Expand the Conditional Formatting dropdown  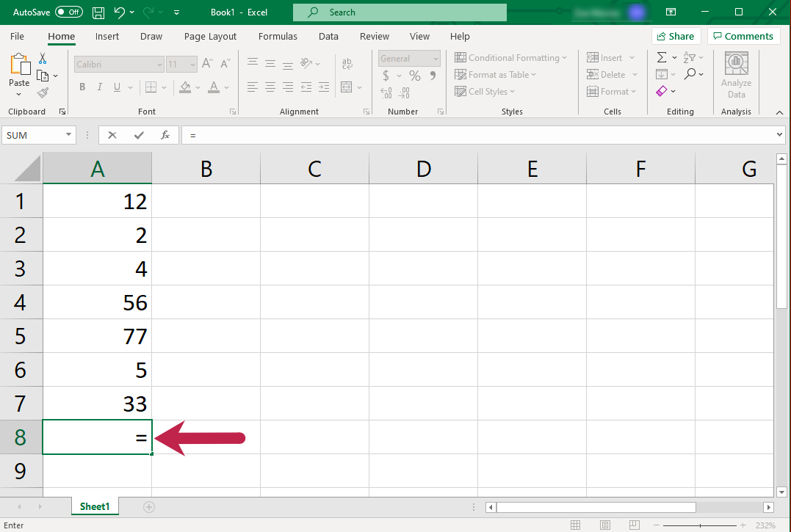pos(565,58)
